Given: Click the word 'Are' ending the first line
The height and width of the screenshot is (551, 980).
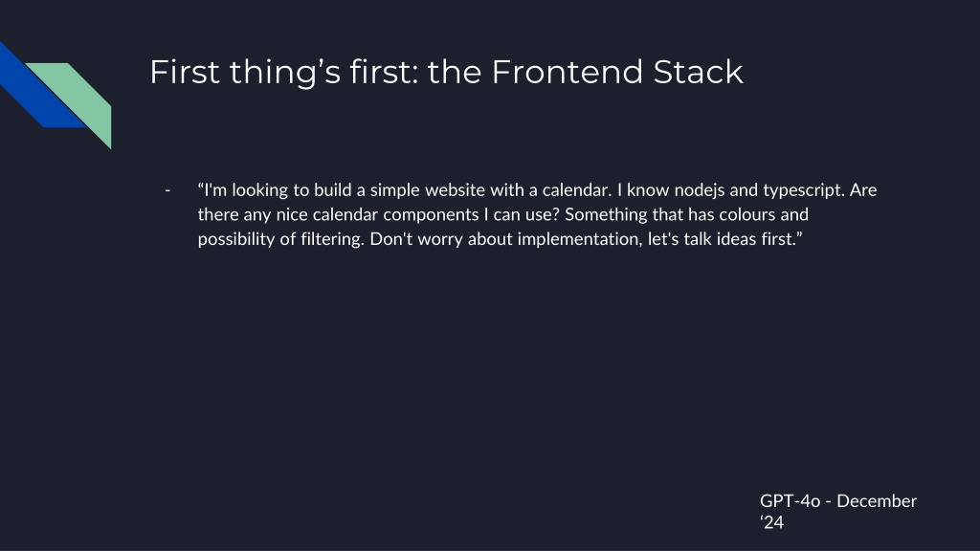Looking at the screenshot, I should pyautogui.click(x=863, y=190).
